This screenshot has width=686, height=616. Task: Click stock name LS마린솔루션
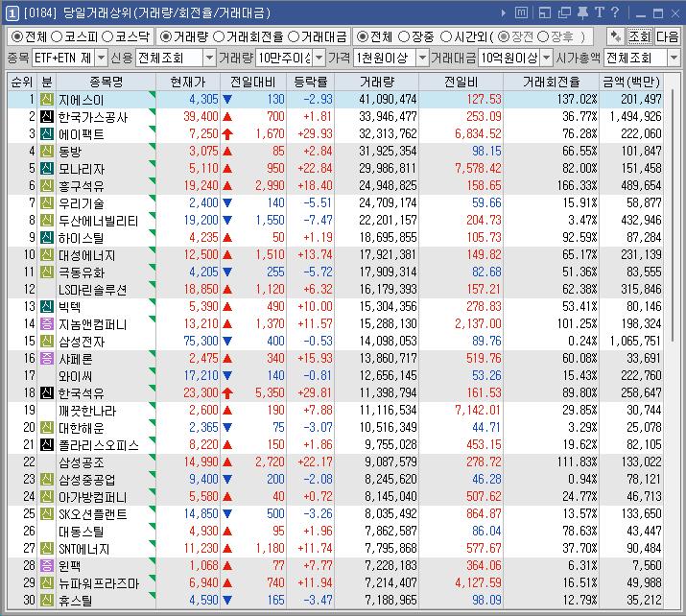(x=93, y=290)
